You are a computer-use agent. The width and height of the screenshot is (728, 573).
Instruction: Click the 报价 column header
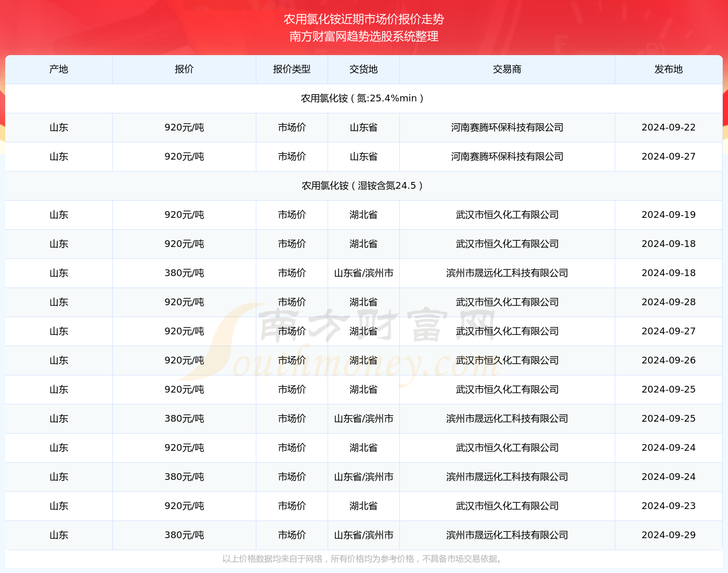click(184, 69)
